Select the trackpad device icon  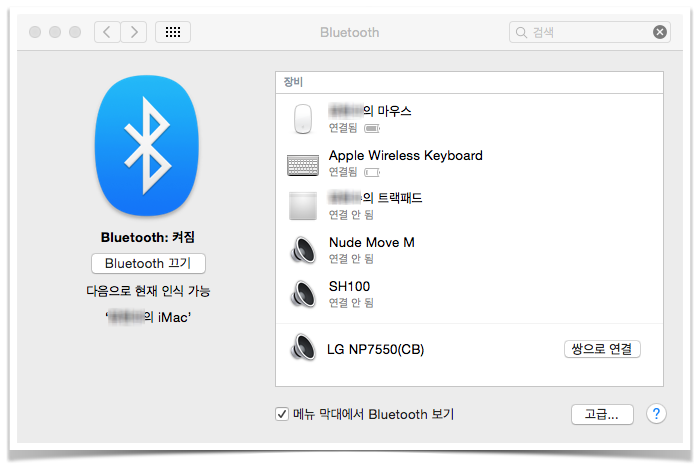coord(303,206)
